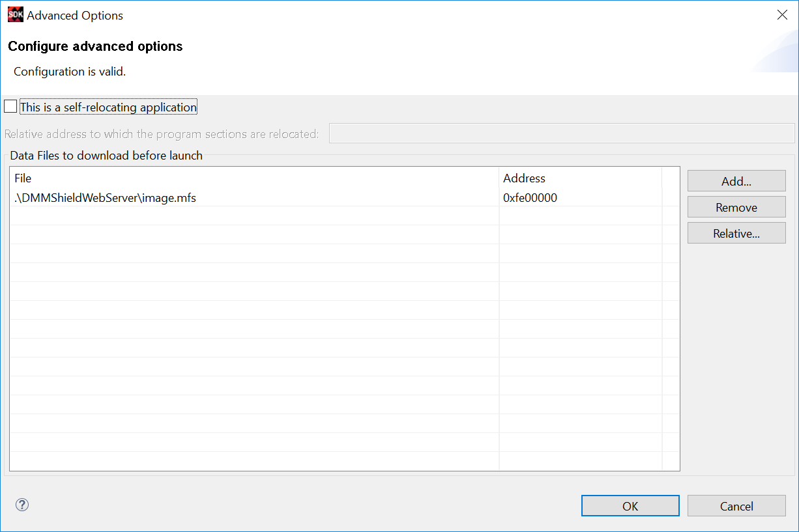Click the relative address input field

562,133
